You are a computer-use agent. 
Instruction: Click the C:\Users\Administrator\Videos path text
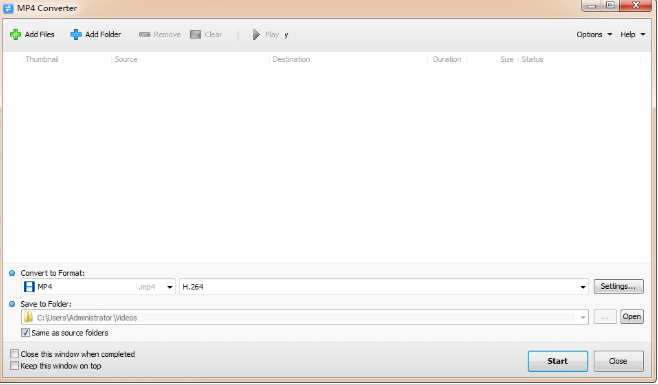tap(87, 318)
